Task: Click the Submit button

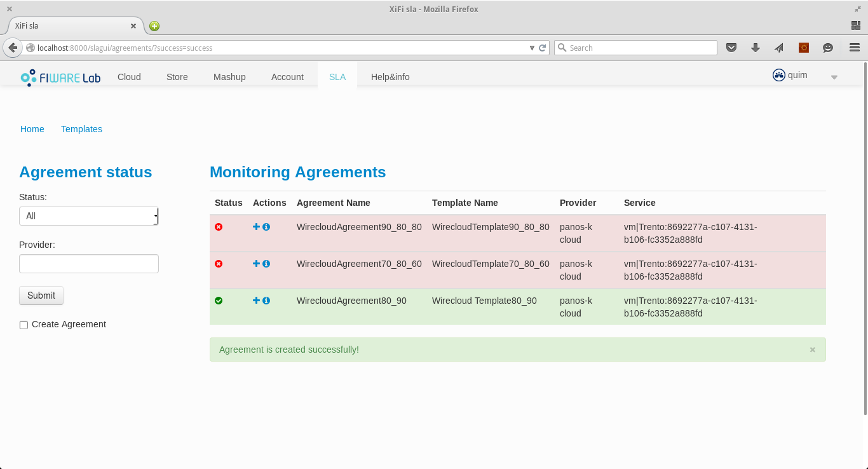Action: (x=41, y=296)
